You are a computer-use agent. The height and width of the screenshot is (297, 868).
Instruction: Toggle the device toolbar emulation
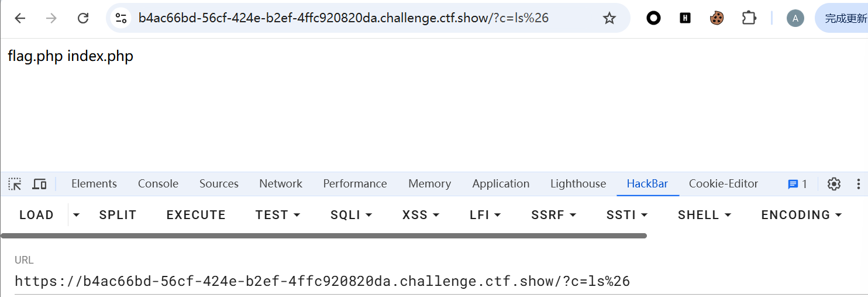[x=39, y=184]
